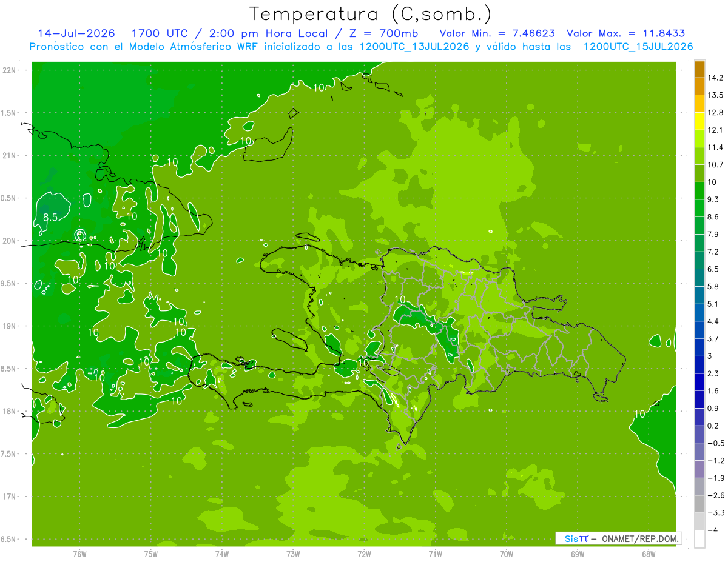
Task: Click the '18N' latitude axis label
Action: click(x=10, y=411)
